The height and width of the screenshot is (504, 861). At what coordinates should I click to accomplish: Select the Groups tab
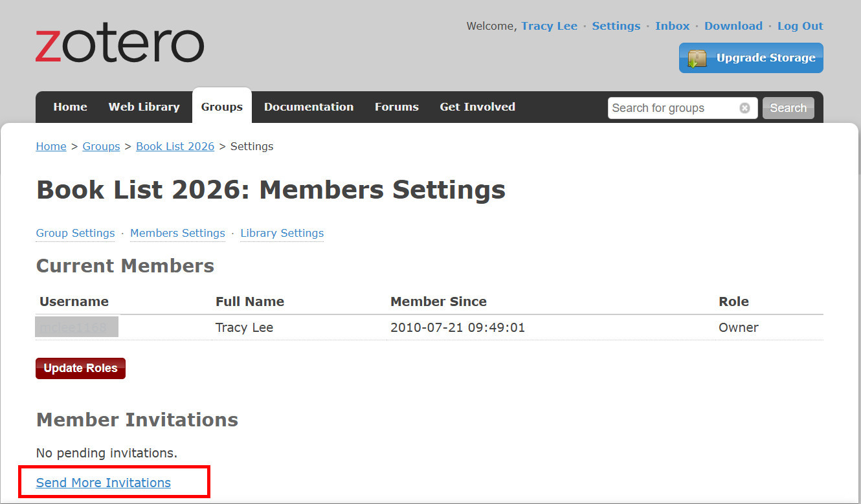coord(221,107)
